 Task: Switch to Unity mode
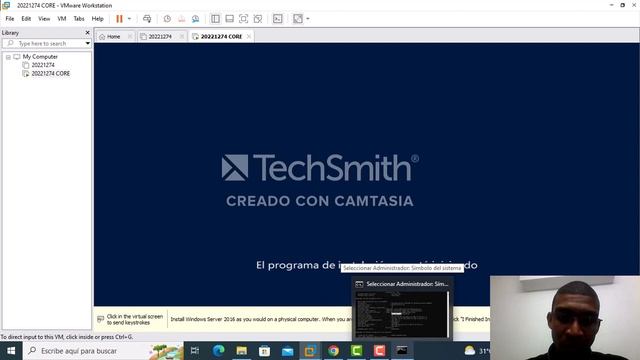[258, 19]
